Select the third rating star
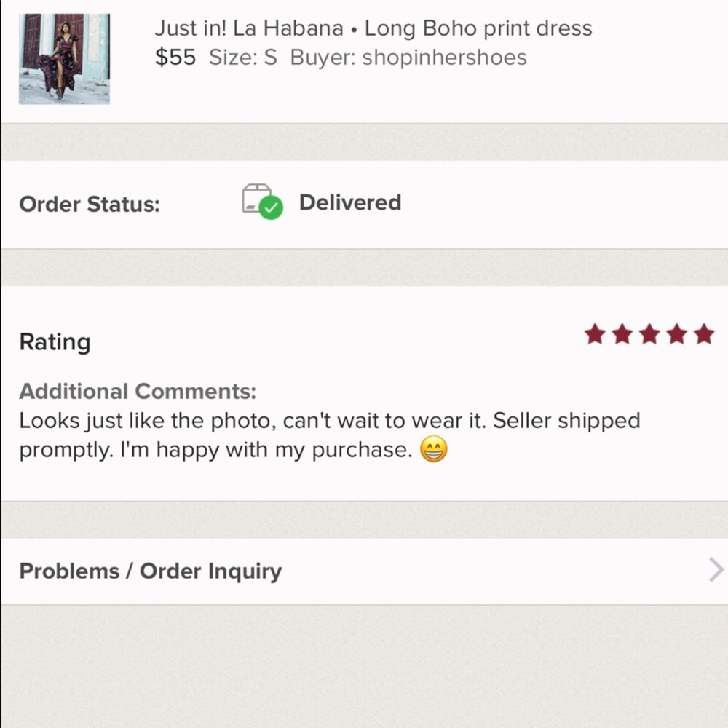Screen dimensions: 728x728 point(649,335)
